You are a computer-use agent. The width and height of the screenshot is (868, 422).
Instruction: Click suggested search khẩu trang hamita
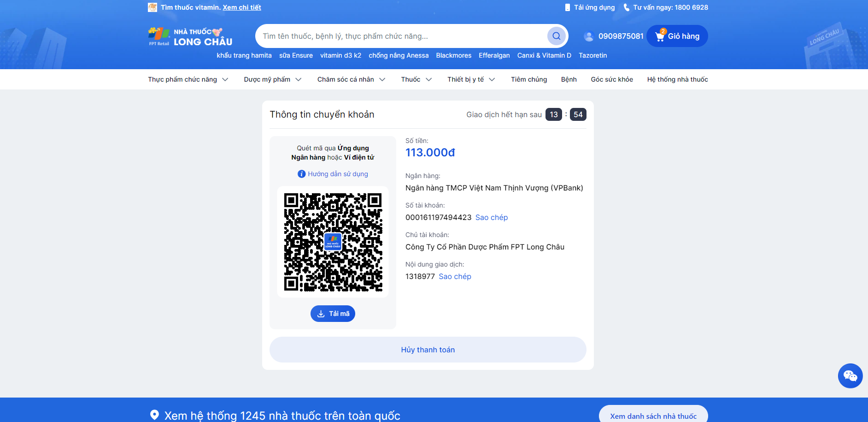[244, 55]
